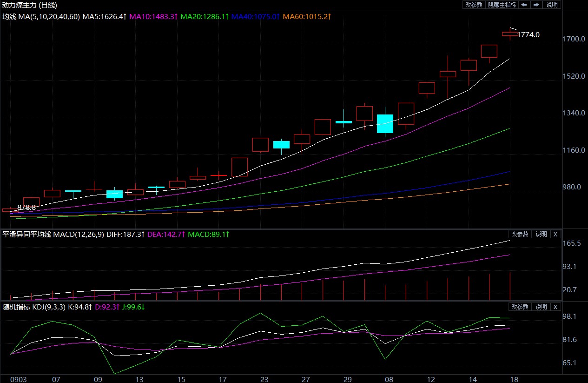Image resolution: width=588 pixels, height=383 pixels.
Task: Open 改参数 for the main MA chart
Action: coord(473,5)
